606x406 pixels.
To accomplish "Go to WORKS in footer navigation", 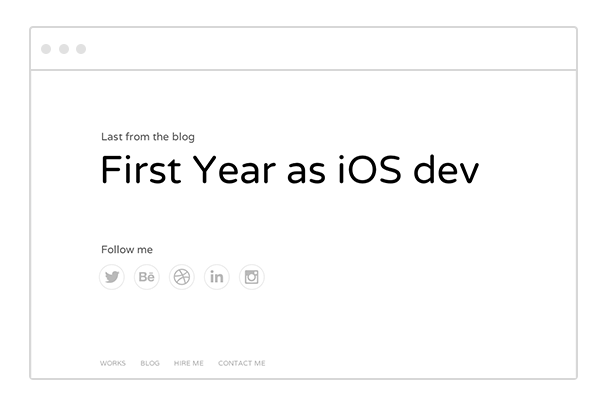I will [113, 363].
